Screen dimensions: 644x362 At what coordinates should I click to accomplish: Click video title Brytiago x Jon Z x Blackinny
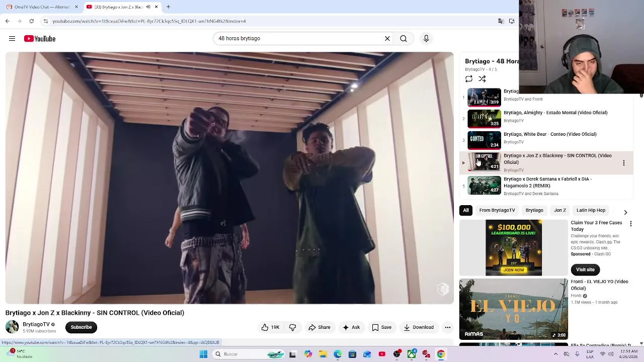[x=95, y=313]
